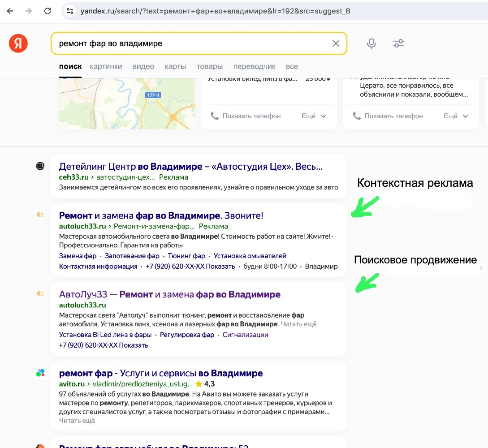Show phone +7 (920) 620 in ad
488x448 pixels.
pyautogui.click(x=190, y=266)
